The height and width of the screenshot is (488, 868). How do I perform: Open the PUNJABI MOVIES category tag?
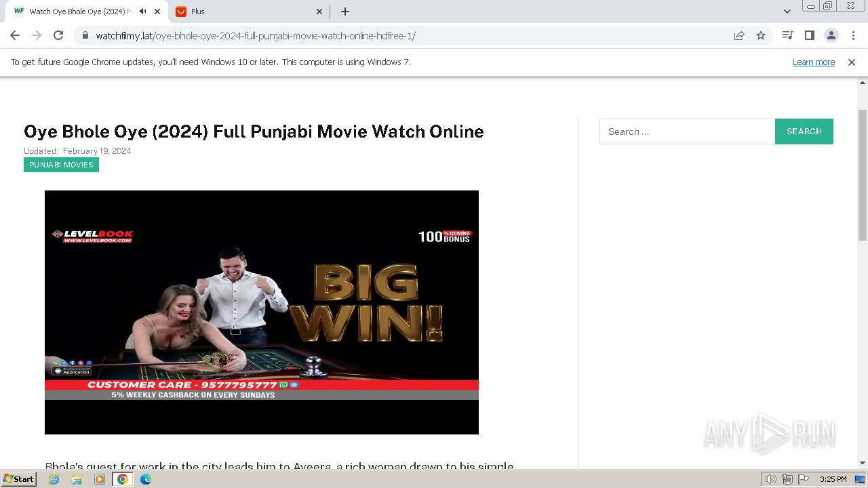click(61, 165)
